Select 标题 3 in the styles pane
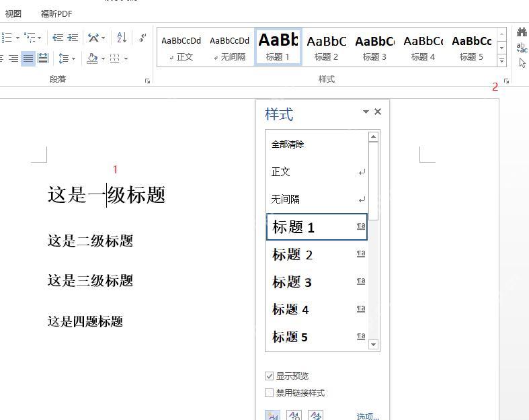529x420 pixels. pos(317,282)
